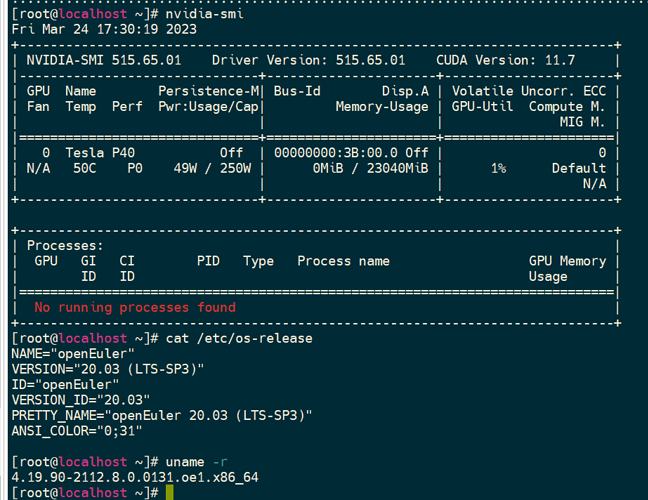This screenshot has height=500, width=648.
Task: Click the 'GPU Memory Usage' column header
Action: 567,268
